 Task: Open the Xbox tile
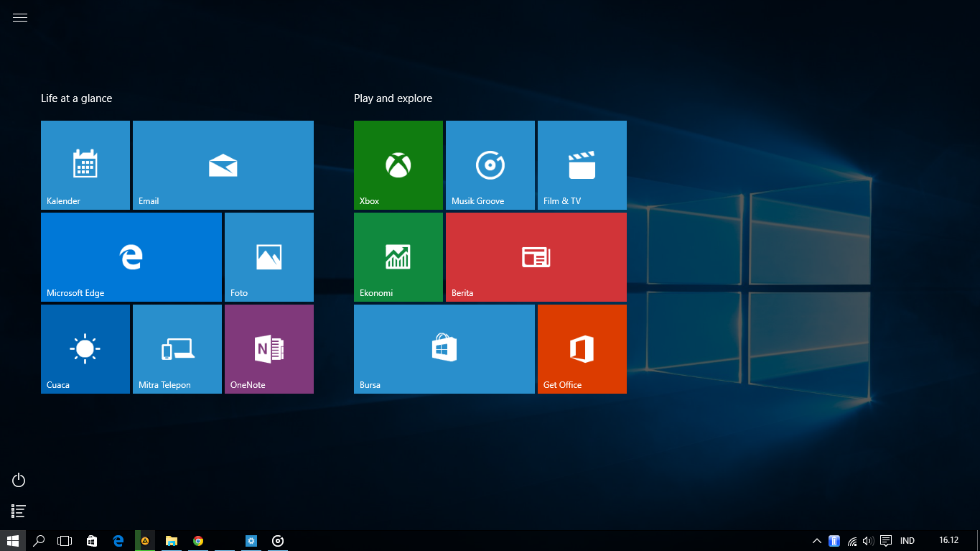398,165
